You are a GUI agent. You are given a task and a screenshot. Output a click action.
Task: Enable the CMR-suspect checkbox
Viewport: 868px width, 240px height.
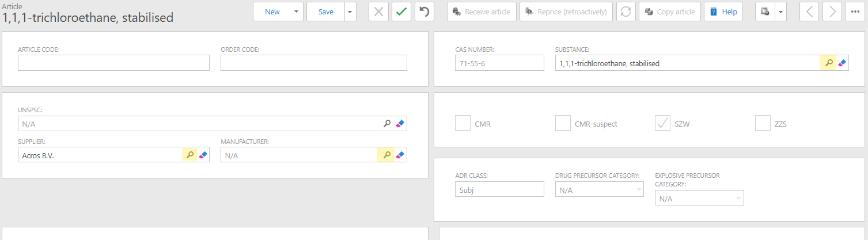pos(563,123)
